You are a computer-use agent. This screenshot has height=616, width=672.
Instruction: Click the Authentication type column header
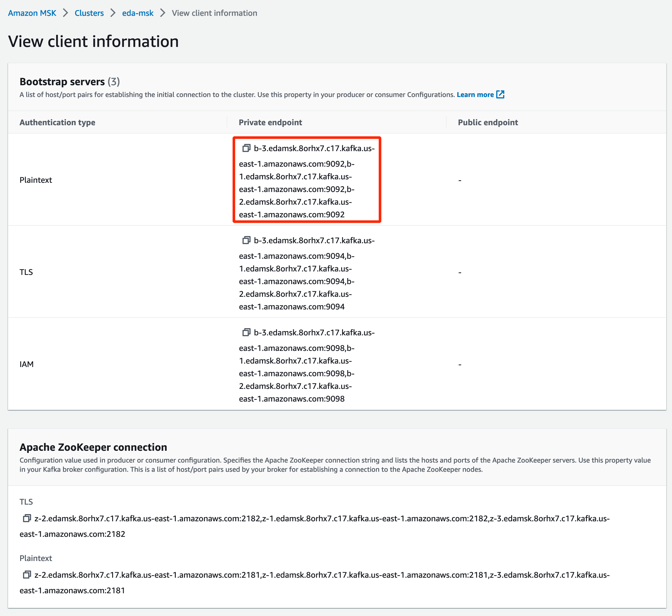click(x=57, y=122)
